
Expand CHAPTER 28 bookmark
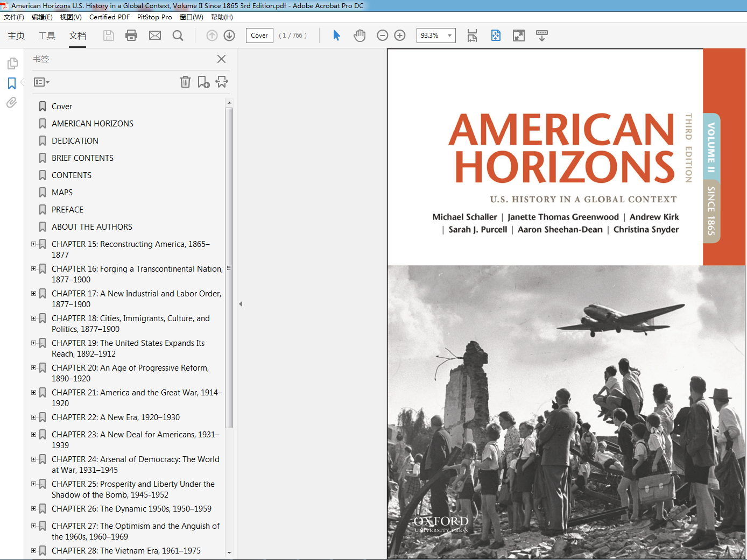point(33,551)
